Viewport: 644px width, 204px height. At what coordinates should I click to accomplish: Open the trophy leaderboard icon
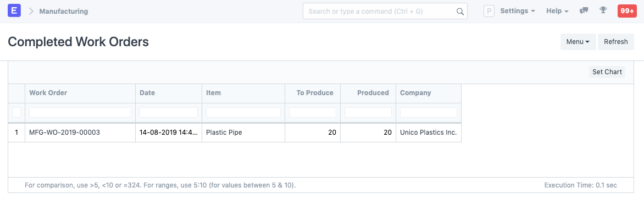pos(603,10)
